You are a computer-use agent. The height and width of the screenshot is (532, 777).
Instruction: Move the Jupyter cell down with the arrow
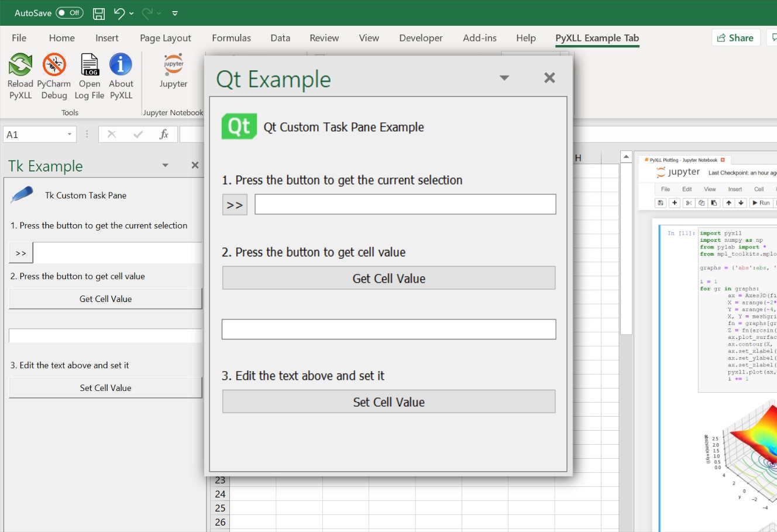[741, 203]
